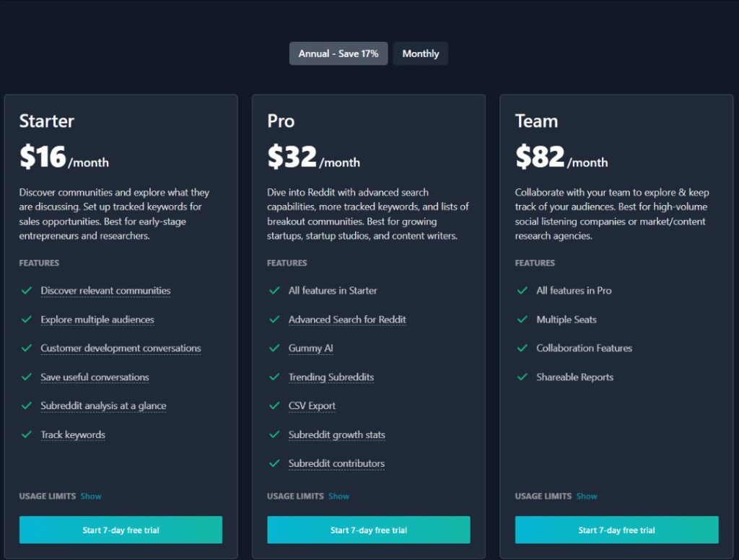739x560 pixels.
Task: Click checkmark beside Multiple Seats
Action: [x=522, y=319]
